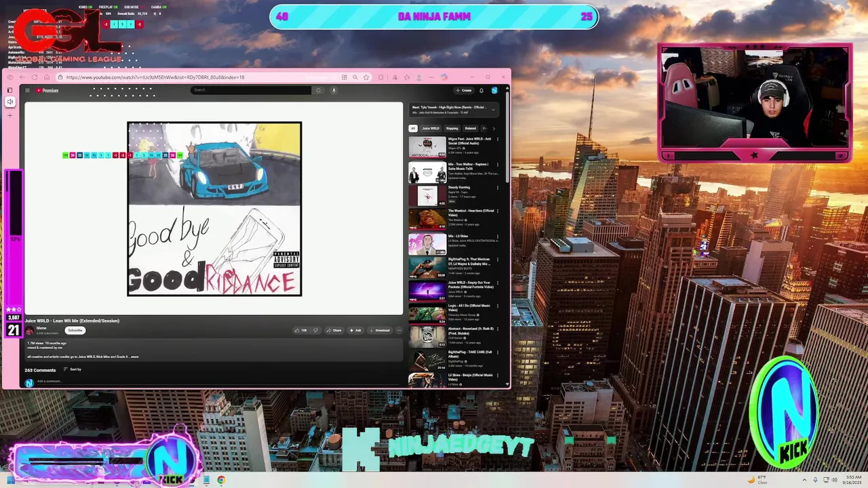
Task: Select the Rapping filter chip
Action: [452, 128]
